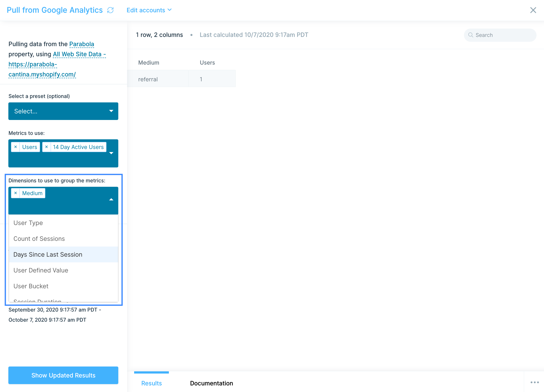The image size is (544, 392).
Task: Open the Edit accounts dropdown
Action: pyautogui.click(x=149, y=10)
